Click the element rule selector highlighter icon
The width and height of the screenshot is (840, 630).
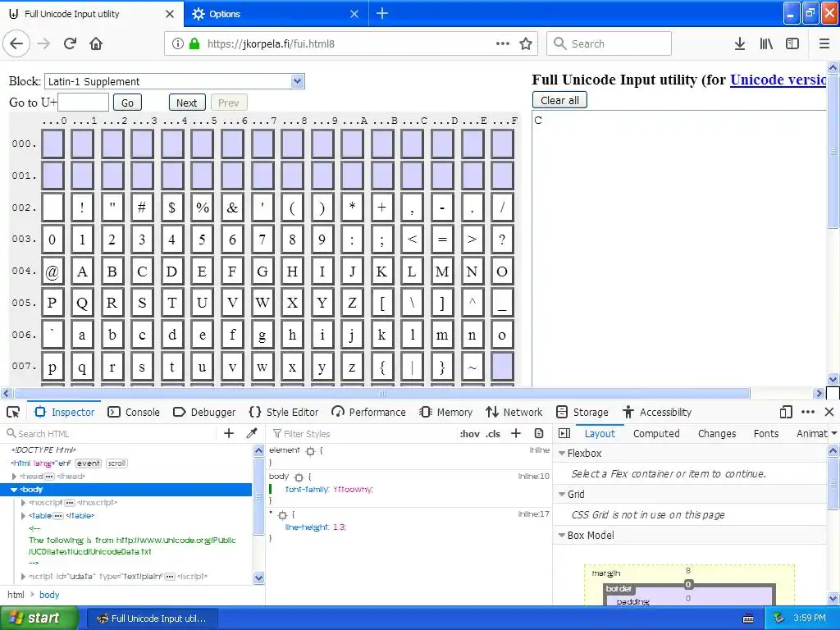[x=310, y=451]
